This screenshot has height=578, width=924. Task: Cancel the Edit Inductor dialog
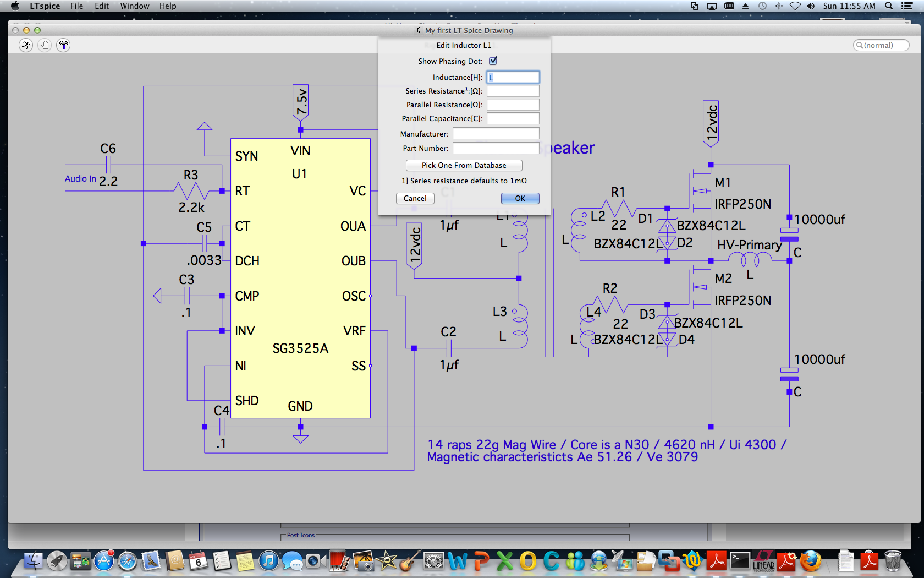click(x=415, y=198)
